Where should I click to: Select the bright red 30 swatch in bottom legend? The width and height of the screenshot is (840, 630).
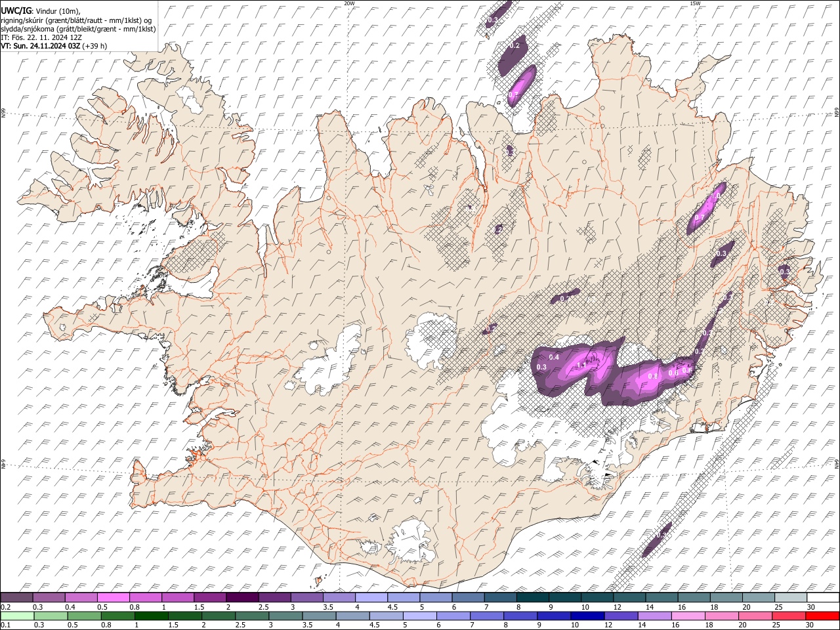pos(822,616)
